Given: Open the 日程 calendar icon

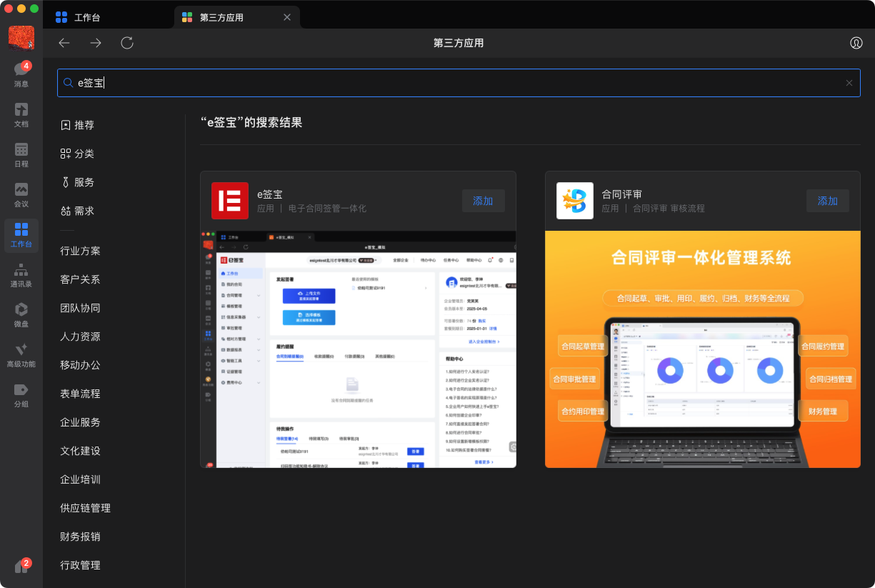Looking at the screenshot, I should (x=21, y=154).
